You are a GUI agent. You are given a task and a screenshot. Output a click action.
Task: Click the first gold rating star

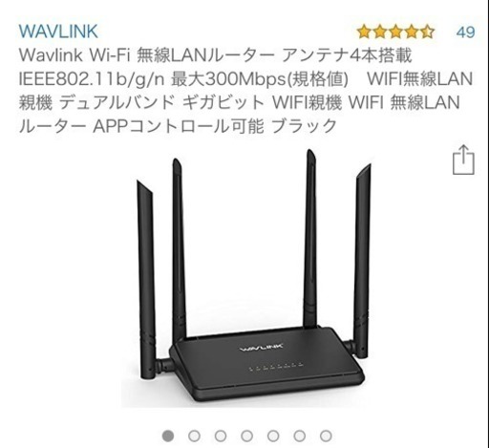(x=365, y=32)
